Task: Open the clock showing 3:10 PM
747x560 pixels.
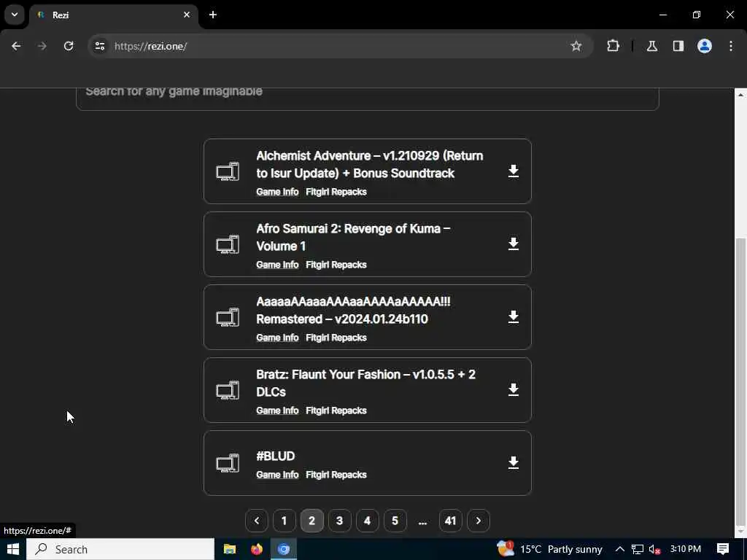Action: (686, 549)
